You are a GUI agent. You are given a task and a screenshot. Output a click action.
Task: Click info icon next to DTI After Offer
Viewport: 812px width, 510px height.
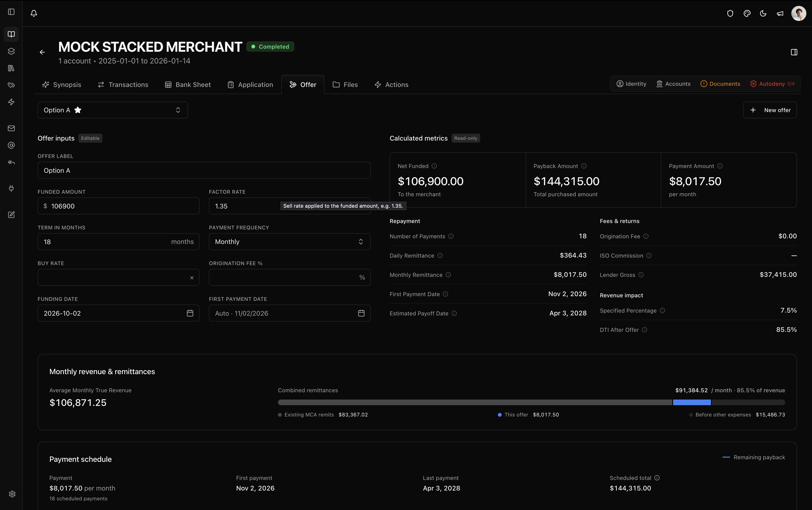click(x=644, y=330)
